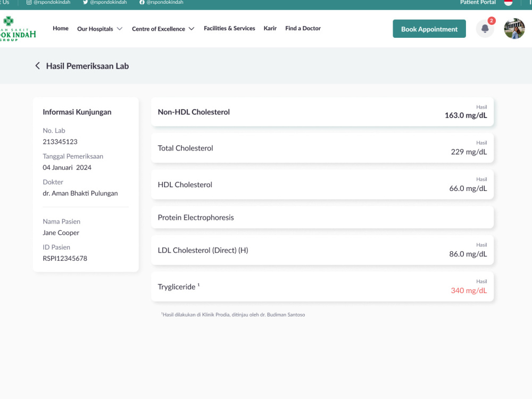
Task: Open the notifications bell icon
Action: (x=485, y=29)
